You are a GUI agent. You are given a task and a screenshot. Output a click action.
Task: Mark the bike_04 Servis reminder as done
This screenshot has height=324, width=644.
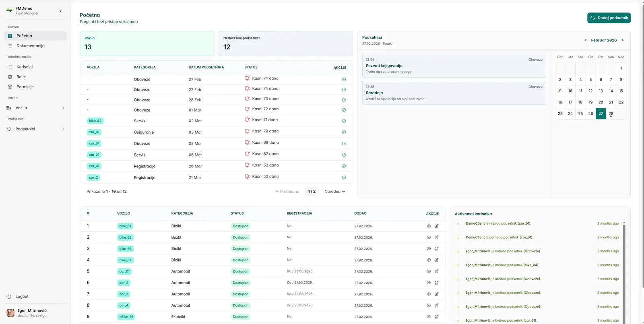tap(344, 121)
